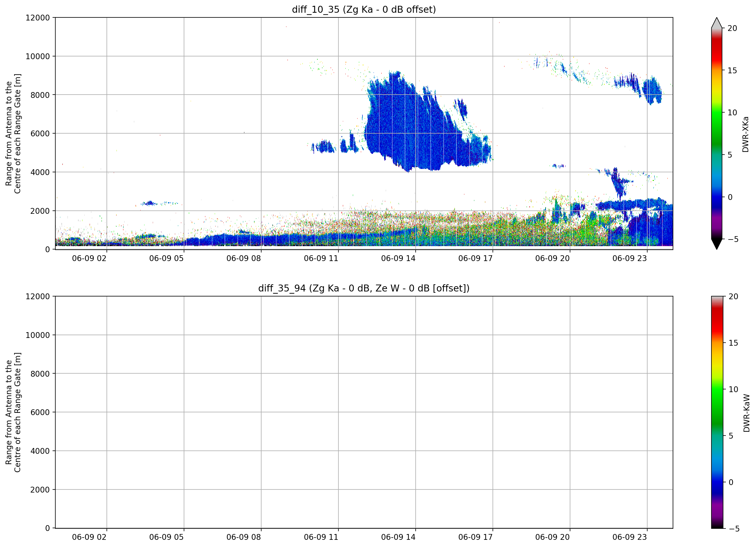756x547 pixels.
Task: Select the 'DWR-XKa' colorbar label
Action: [746, 134]
